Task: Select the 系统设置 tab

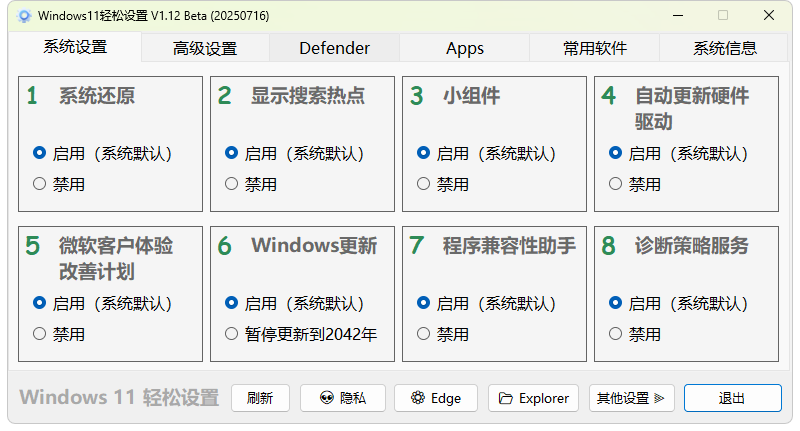Action: point(75,47)
